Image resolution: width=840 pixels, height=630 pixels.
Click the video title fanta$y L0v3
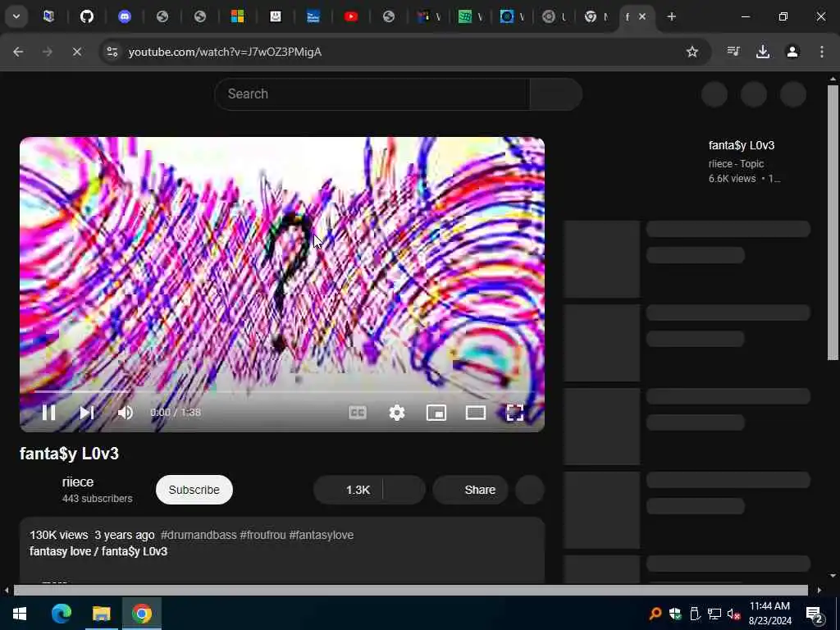tap(69, 454)
